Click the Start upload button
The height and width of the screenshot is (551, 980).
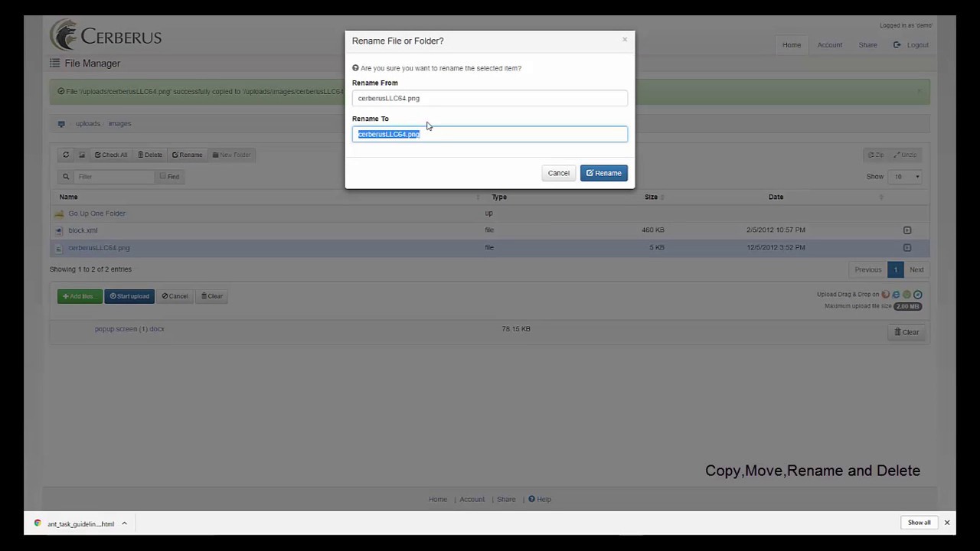(129, 296)
